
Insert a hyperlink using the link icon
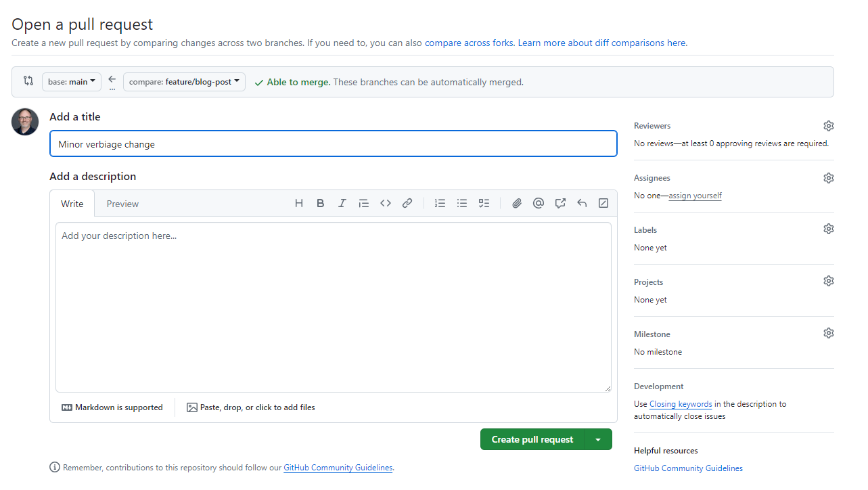pyautogui.click(x=407, y=202)
